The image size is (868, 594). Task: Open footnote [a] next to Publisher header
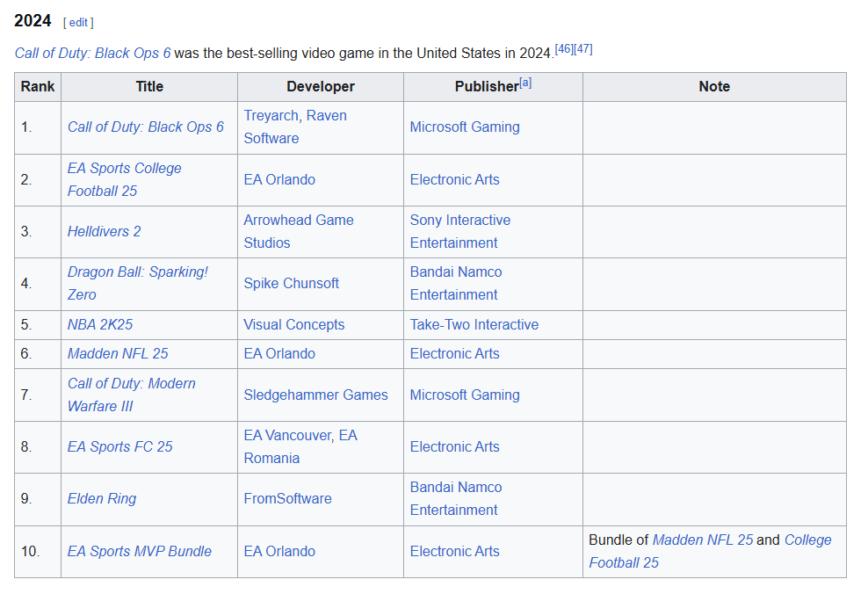pyautogui.click(x=525, y=83)
